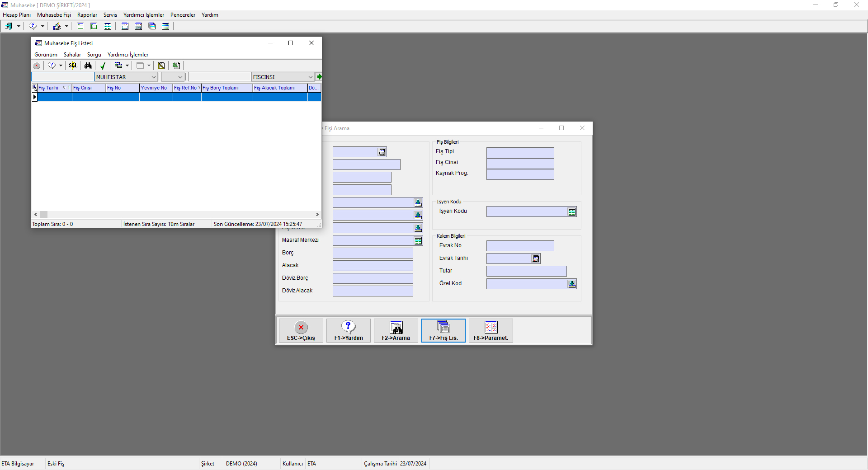Open the Evrak Tarihi calendar picker
Screen dimensions: 868x470
click(536, 258)
